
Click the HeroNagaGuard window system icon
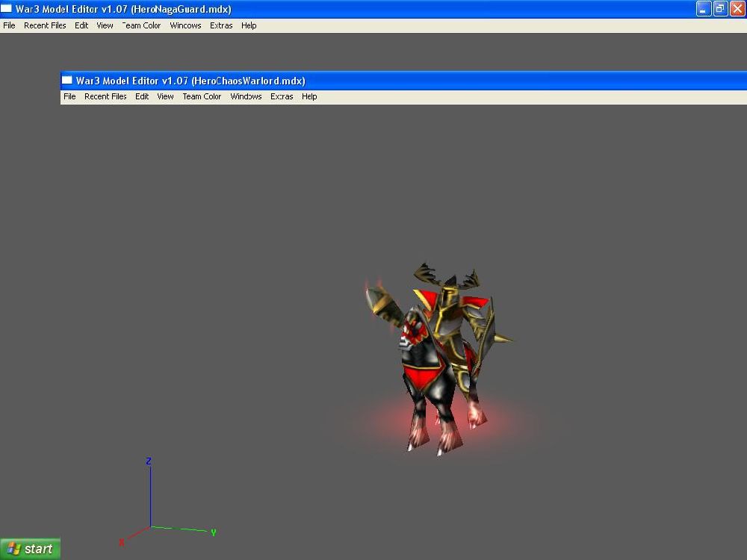point(6,8)
